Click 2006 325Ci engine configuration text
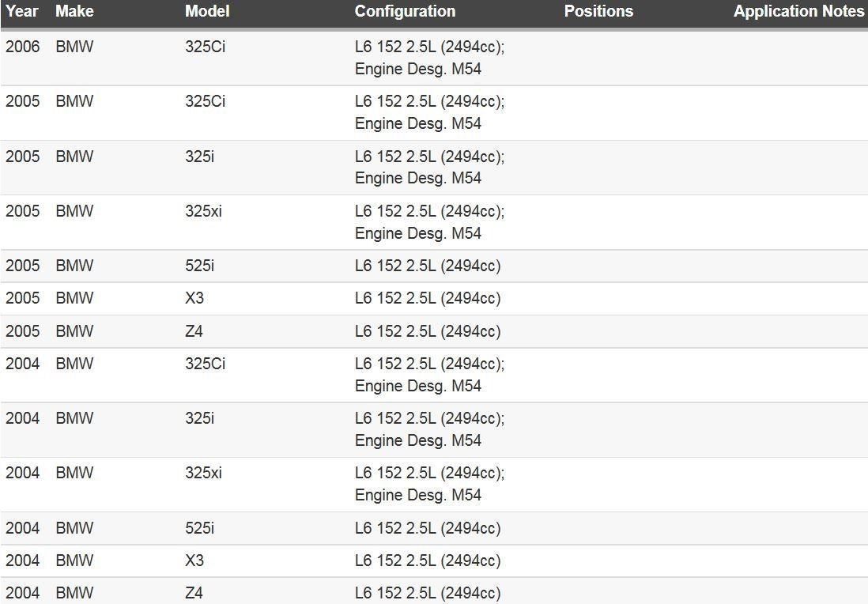This screenshot has height=604, width=868. [429, 58]
